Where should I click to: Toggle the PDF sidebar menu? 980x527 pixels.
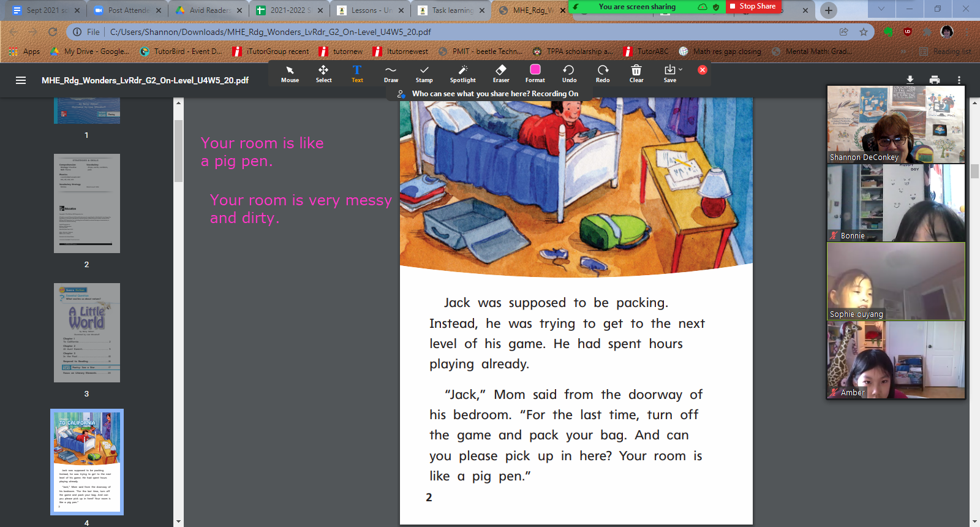pos(21,80)
